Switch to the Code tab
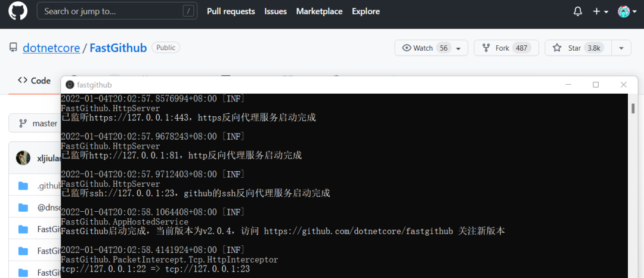Viewport: 644px width, 278px height. point(35,81)
